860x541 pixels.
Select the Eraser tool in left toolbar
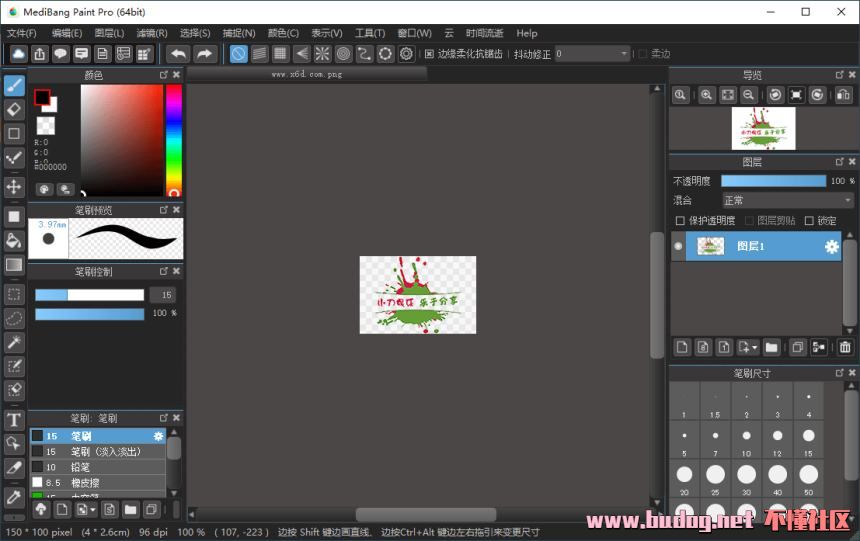pyautogui.click(x=14, y=109)
